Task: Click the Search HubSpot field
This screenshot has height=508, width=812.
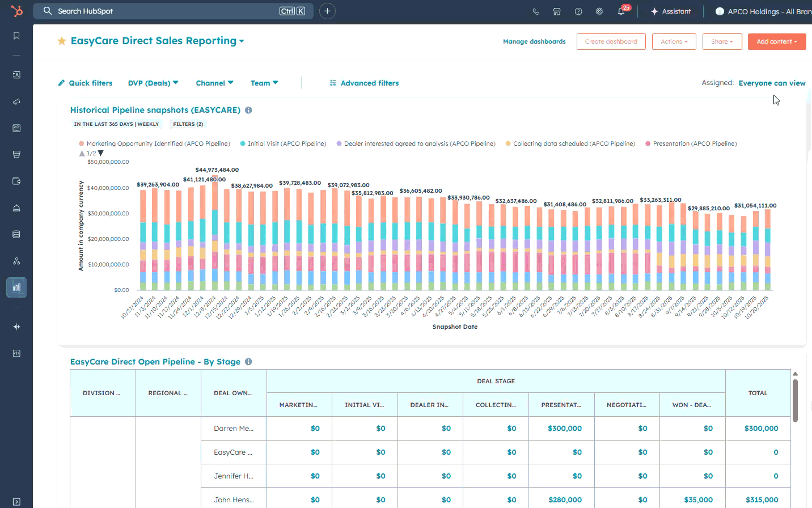Action: click(164, 11)
